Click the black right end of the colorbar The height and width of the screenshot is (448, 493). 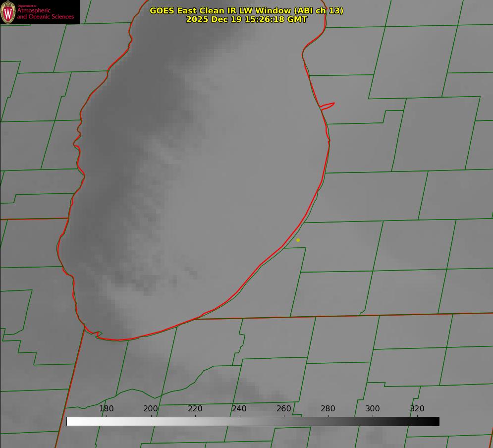coord(436,421)
